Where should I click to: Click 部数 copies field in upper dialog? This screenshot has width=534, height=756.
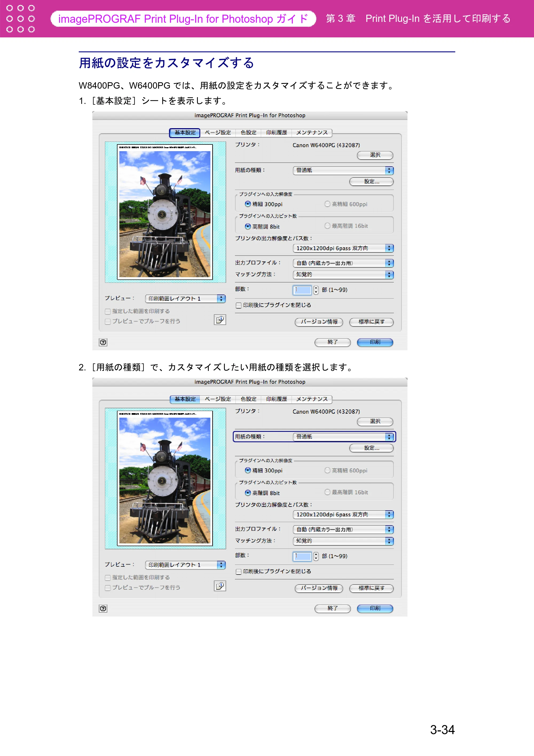coord(302,290)
